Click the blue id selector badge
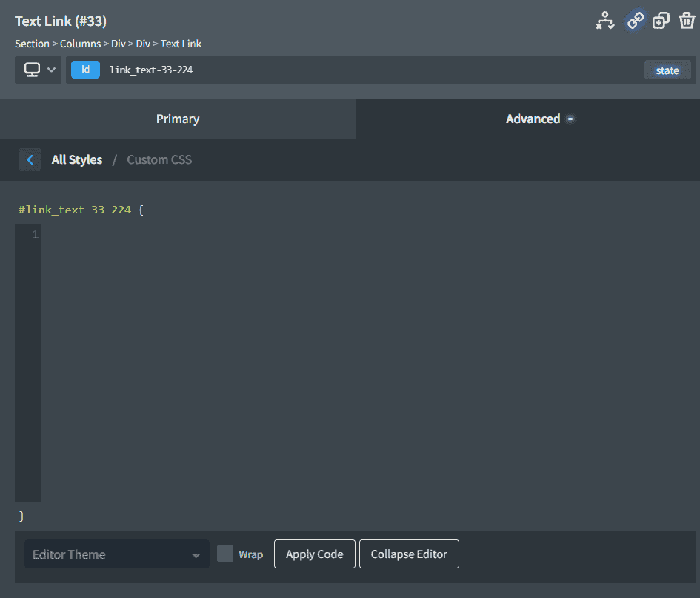Viewport: 700px width, 598px height. 85,70
